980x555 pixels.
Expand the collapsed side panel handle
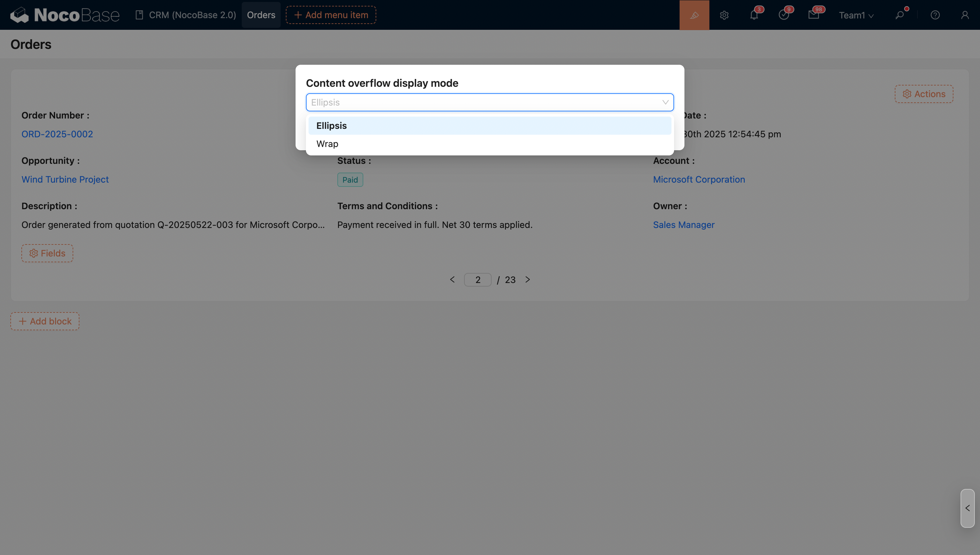967,508
